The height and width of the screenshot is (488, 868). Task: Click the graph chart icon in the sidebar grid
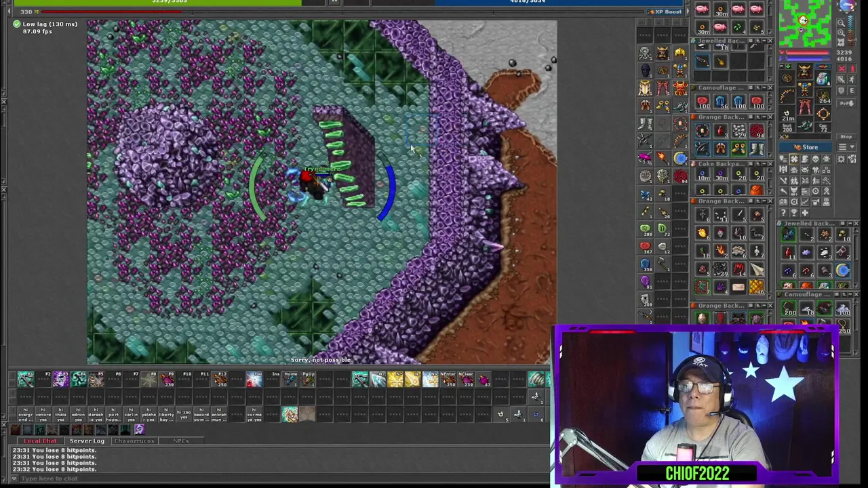(x=805, y=202)
